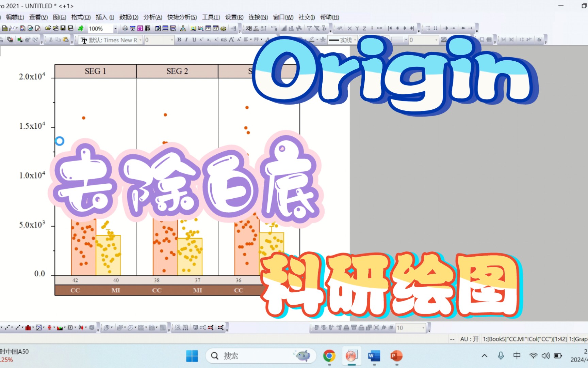
Task: Expand the box chart type dropdown arrow
Action: (54, 327)
